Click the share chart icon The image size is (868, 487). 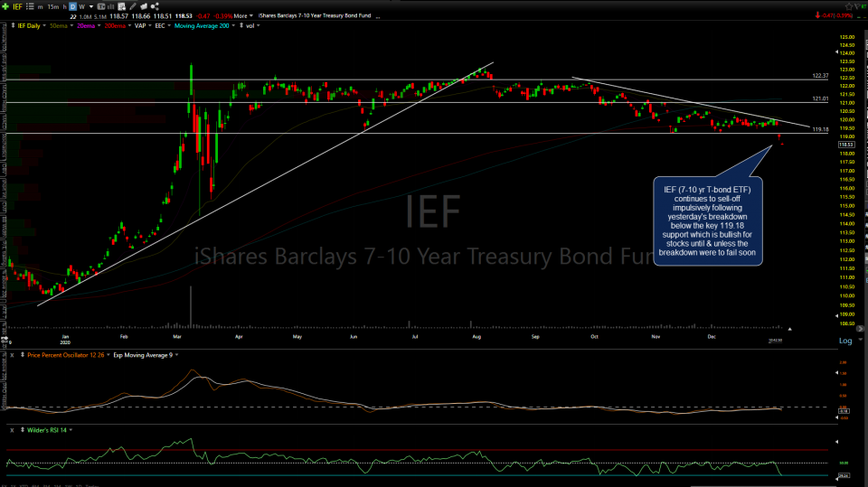(155, 6)
